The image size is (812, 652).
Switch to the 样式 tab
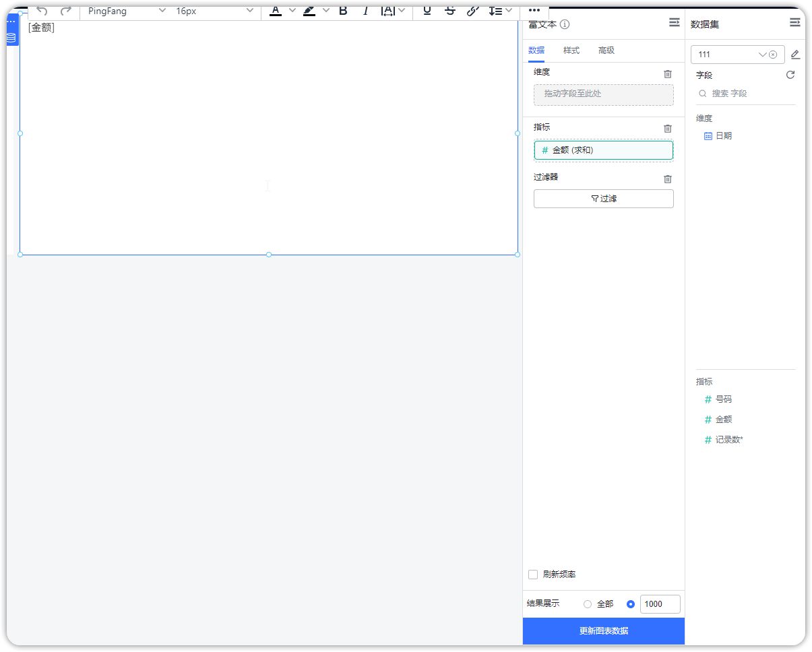(x=571, y=51)
